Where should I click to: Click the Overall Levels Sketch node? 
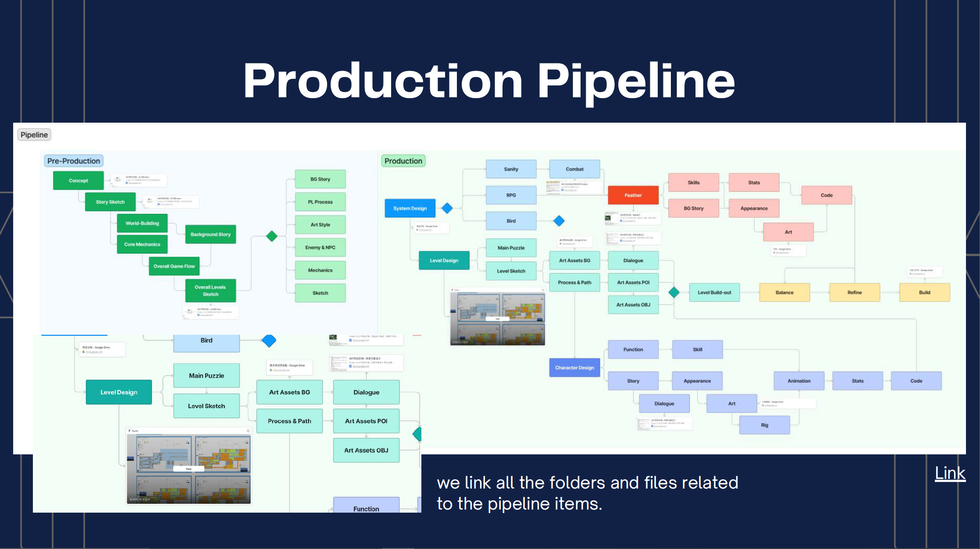(210, 290)
